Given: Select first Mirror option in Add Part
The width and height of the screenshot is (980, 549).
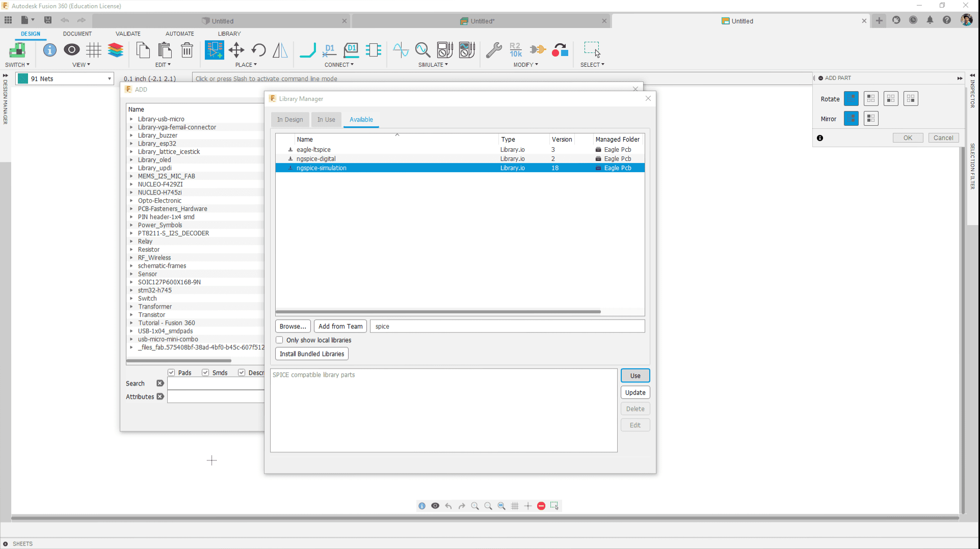Looking at the screenshot, I should coord(851,118).
